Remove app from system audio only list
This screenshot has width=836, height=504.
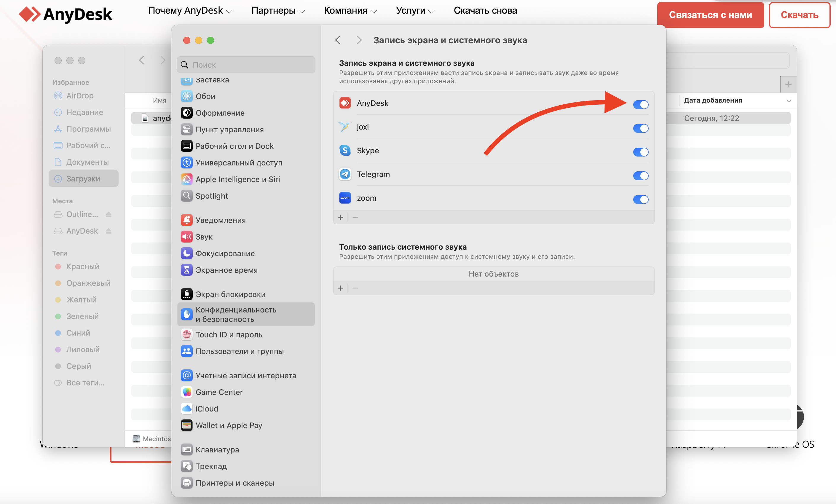click(x=355, y=288)
